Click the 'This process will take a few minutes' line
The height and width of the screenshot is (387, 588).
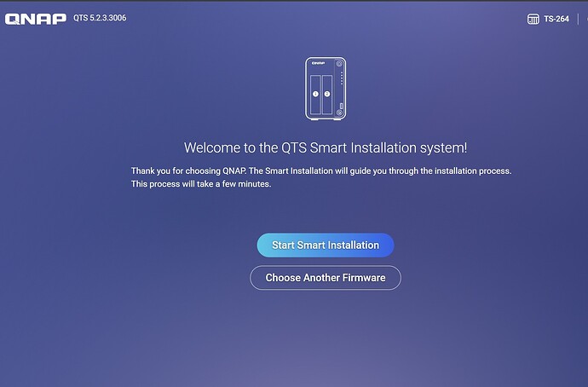[x=201, y=185]
